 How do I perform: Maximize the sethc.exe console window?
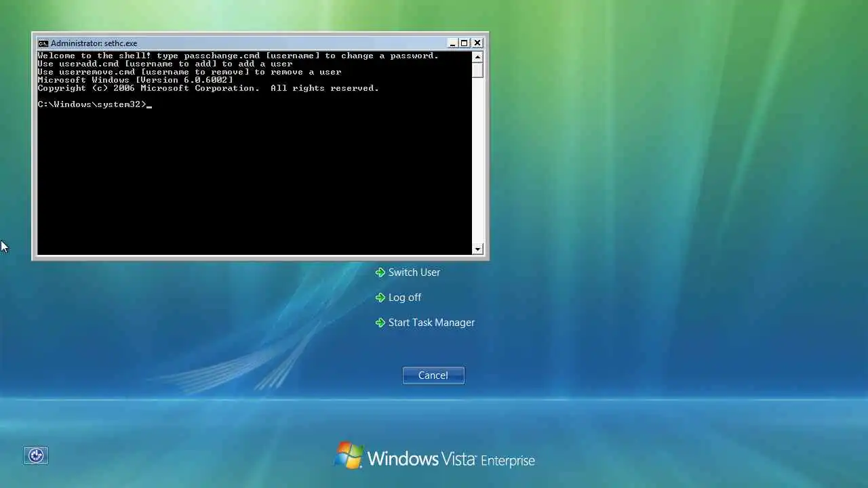pos(465,43)
